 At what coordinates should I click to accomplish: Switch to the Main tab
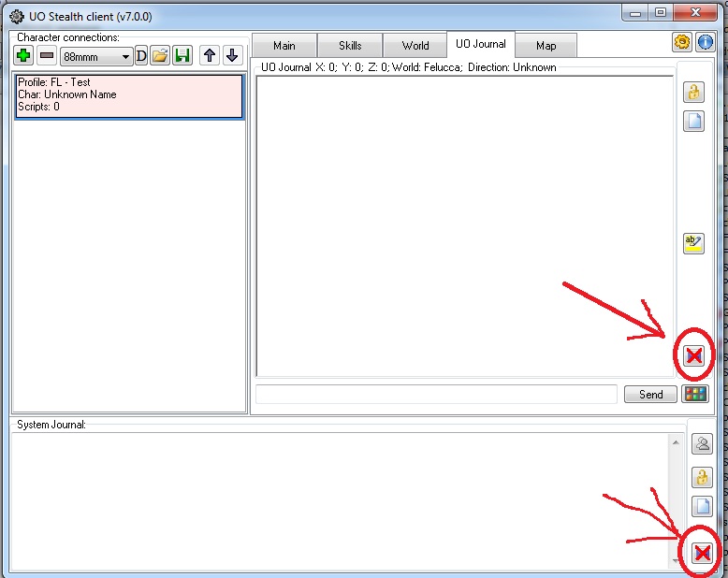[284, 46]
